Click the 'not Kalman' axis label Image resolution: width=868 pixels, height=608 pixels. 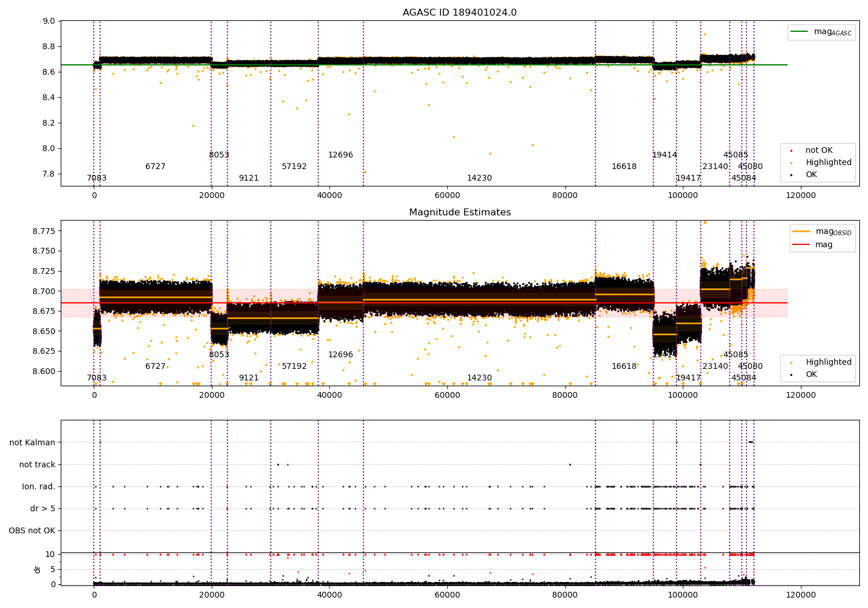(x=32, y=442)
